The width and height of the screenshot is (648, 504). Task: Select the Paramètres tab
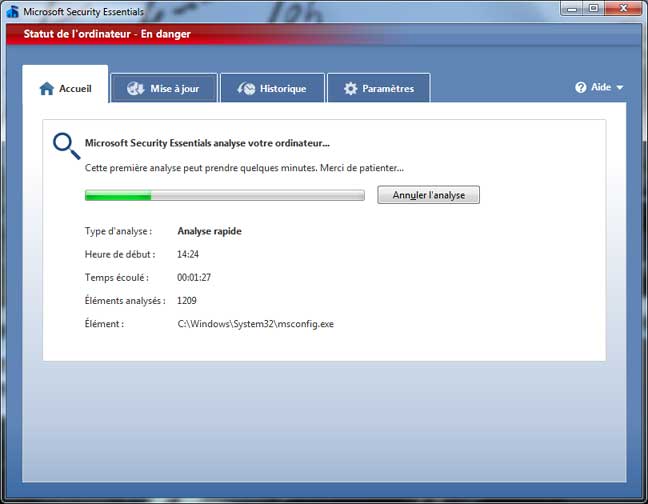point(378,88)
